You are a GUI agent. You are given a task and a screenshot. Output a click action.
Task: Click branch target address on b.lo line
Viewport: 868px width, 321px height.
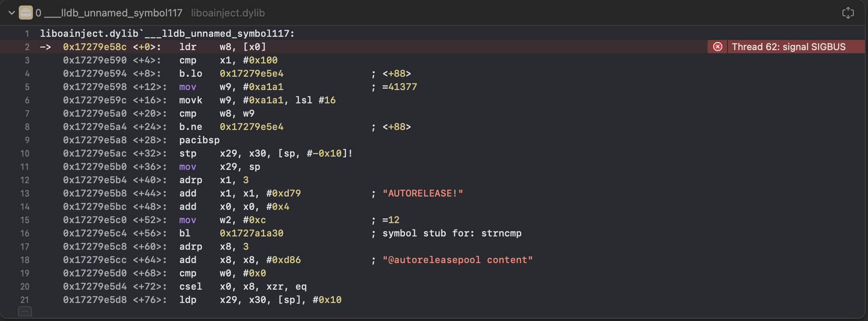pyautogui.click(x=251, y=74)
